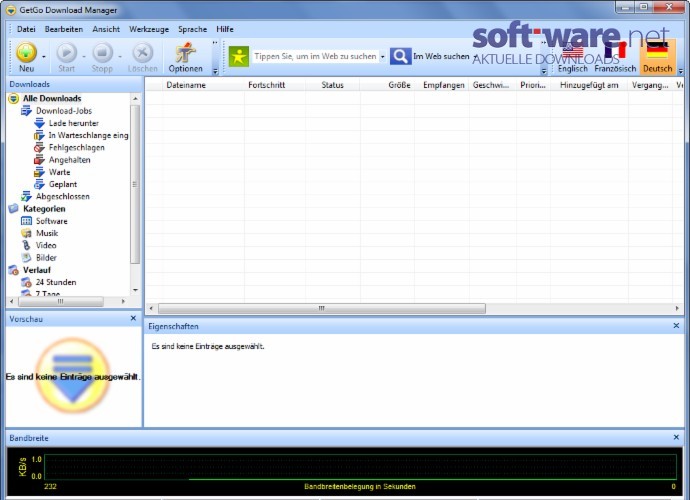Viewport: 690px width, 500px height.
Task: Click tree panel scroll up arrow
Action: point(135,99)
